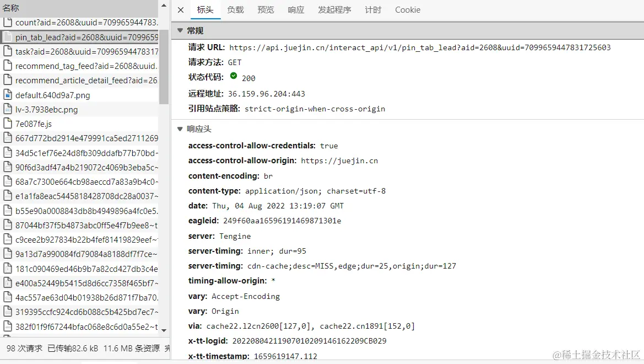Click the file icon beside count?aid=2608
Viewport: 644px width, 364px height.
7,22
